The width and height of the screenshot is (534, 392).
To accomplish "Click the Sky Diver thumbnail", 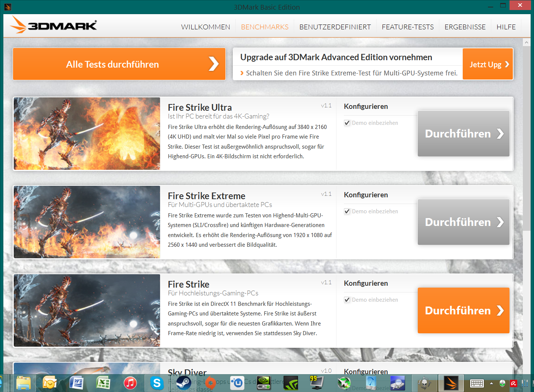I will tap(87, 369).
